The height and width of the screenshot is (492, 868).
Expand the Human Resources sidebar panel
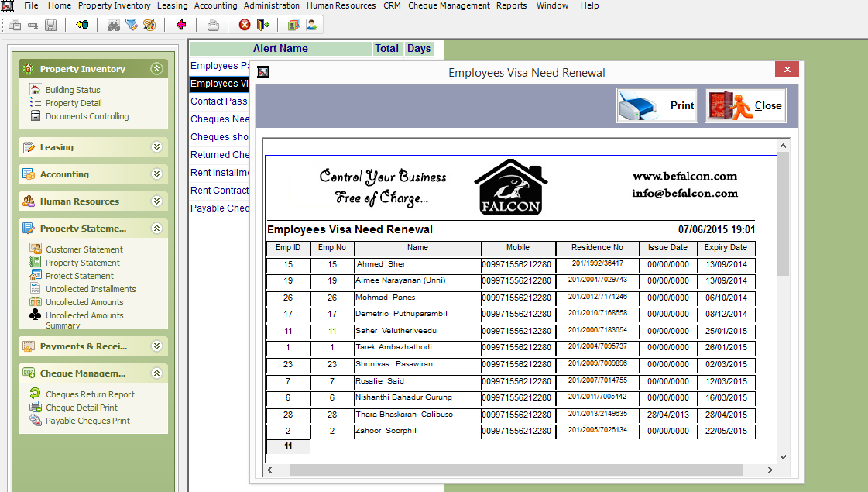point(156,201)
